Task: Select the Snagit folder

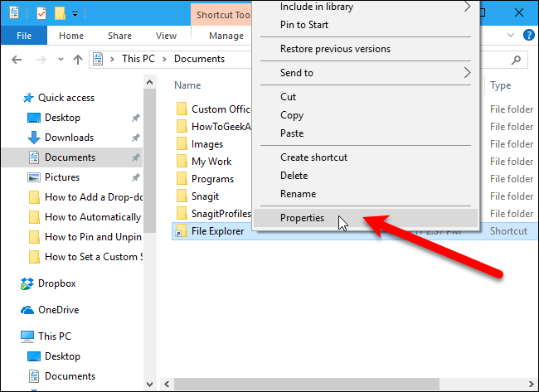Action: coord(205,196)
